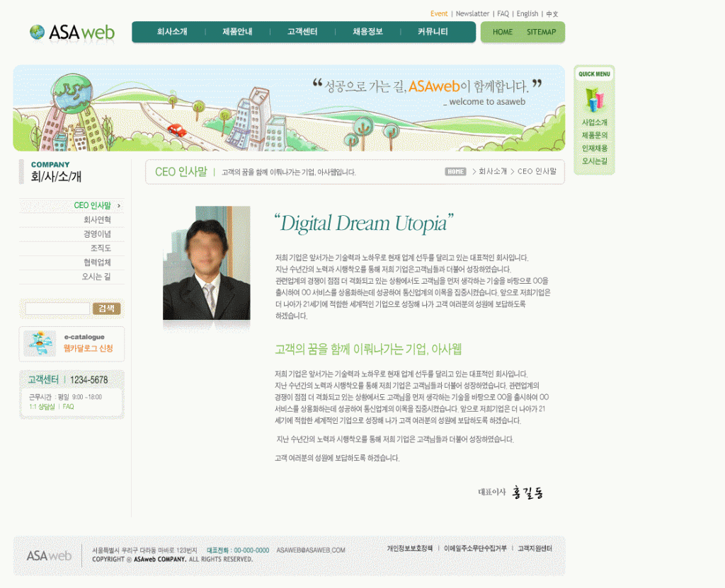Open 회사소개 in top navigation
This screenshot has height=588, width=725.
coord(172,32)
